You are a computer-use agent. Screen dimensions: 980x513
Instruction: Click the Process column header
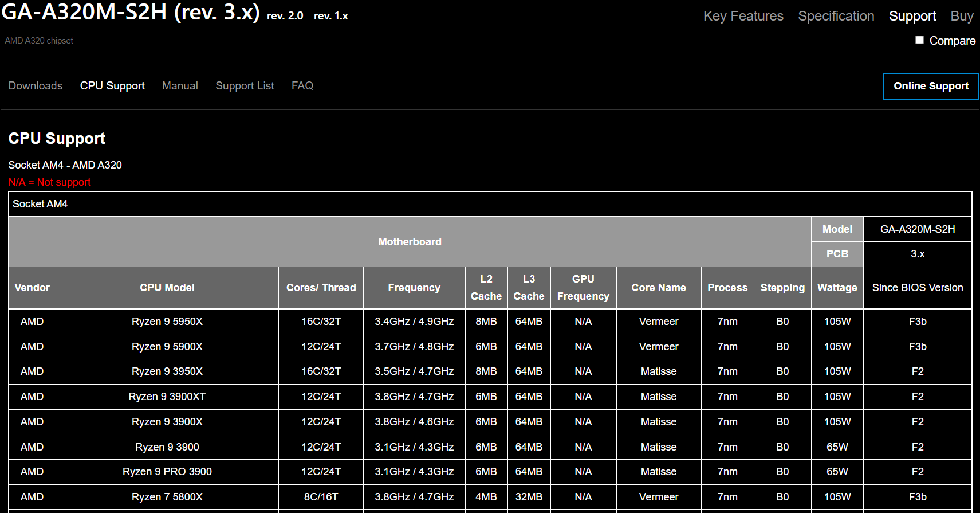pos(727,288)
